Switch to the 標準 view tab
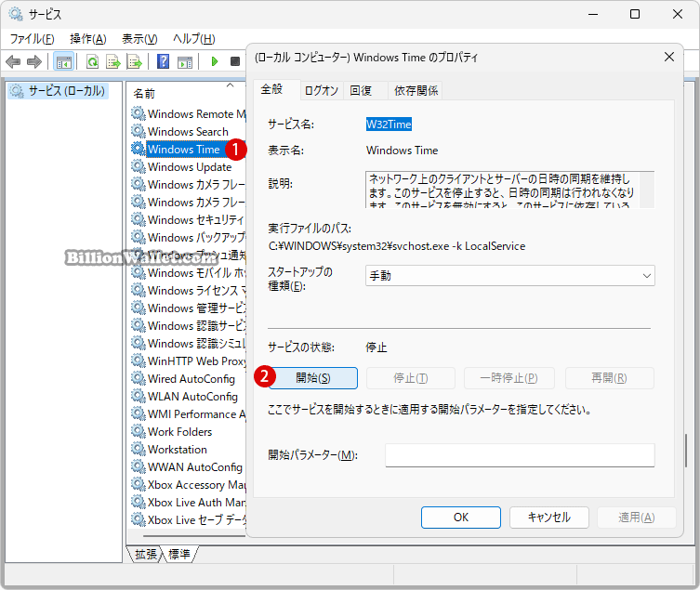 click(179, 555)
